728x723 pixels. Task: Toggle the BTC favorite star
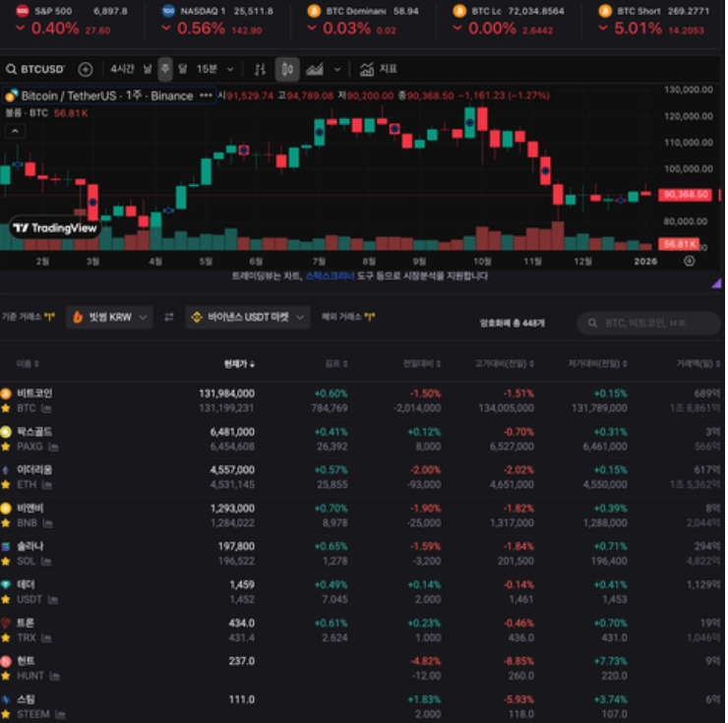pyautogui.click(x=6, y=408)
